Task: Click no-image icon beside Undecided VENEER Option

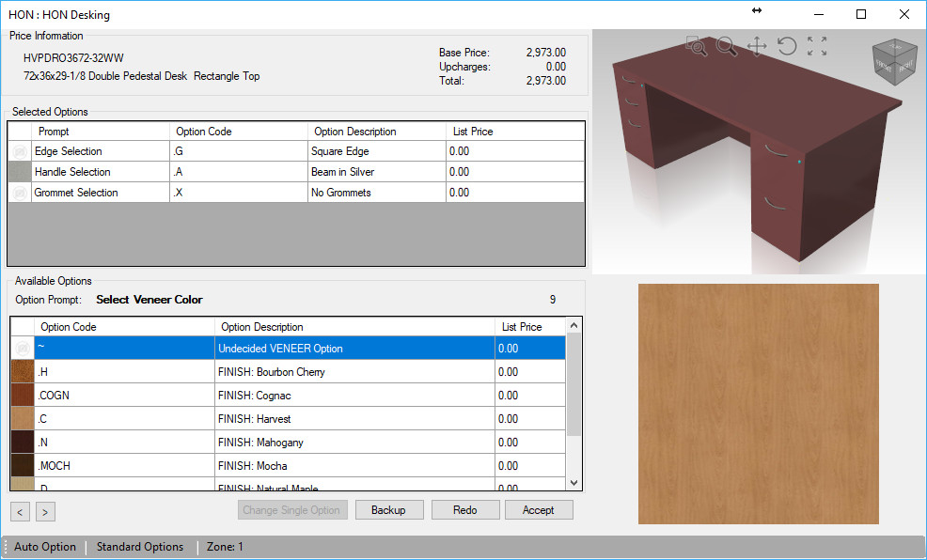Action: [x=23, y=349]
